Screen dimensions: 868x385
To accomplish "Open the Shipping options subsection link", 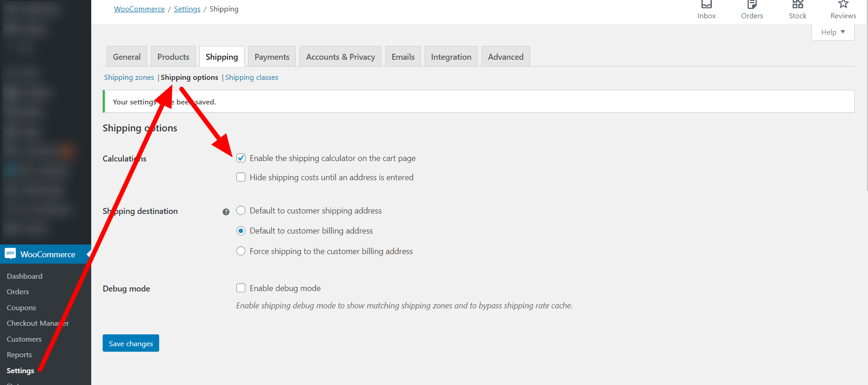I will (189, 78).
